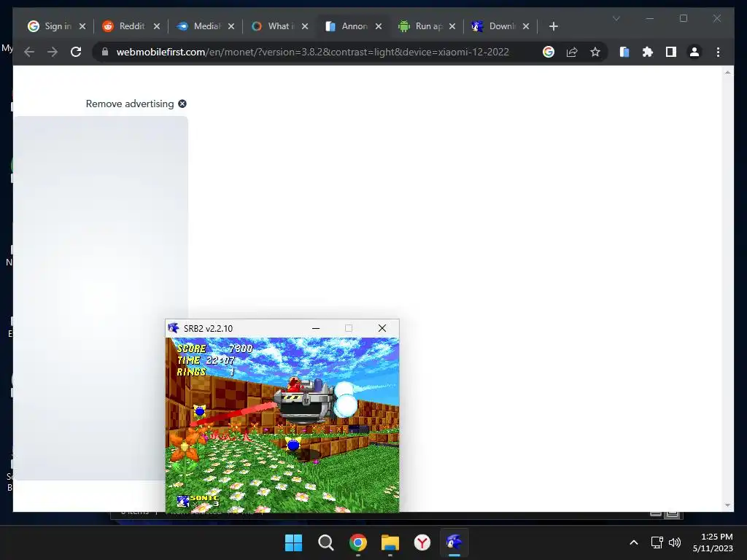This screenshot has height=560, width=747.
Task: Switch to the Reddit tab
Action: [x=124, y=26]
